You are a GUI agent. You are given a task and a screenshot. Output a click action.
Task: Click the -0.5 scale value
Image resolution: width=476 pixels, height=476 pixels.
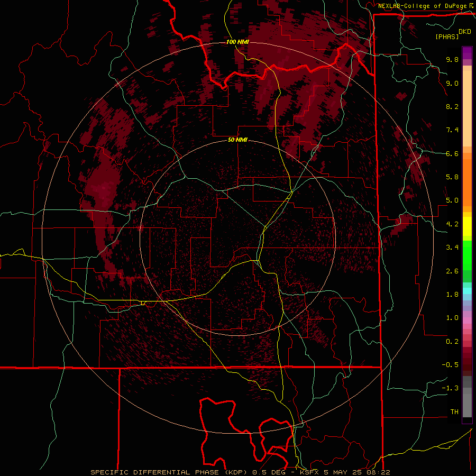[x=450, y=365]
